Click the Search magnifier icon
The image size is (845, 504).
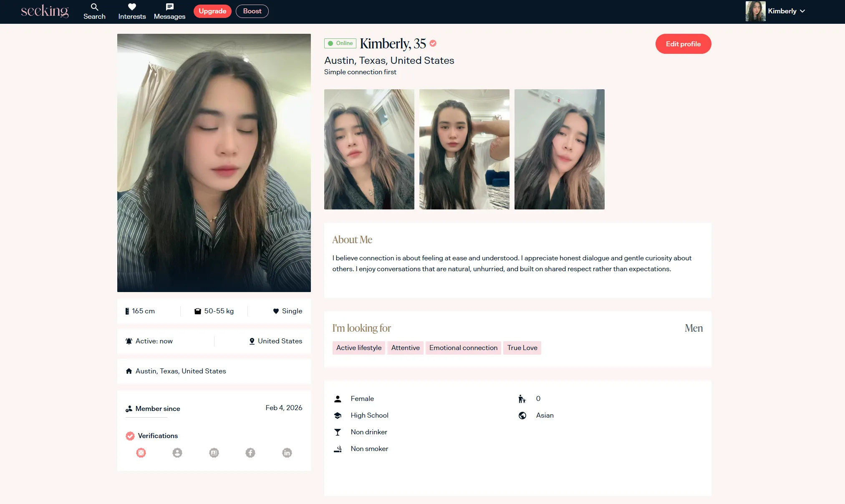pos(94,7)
